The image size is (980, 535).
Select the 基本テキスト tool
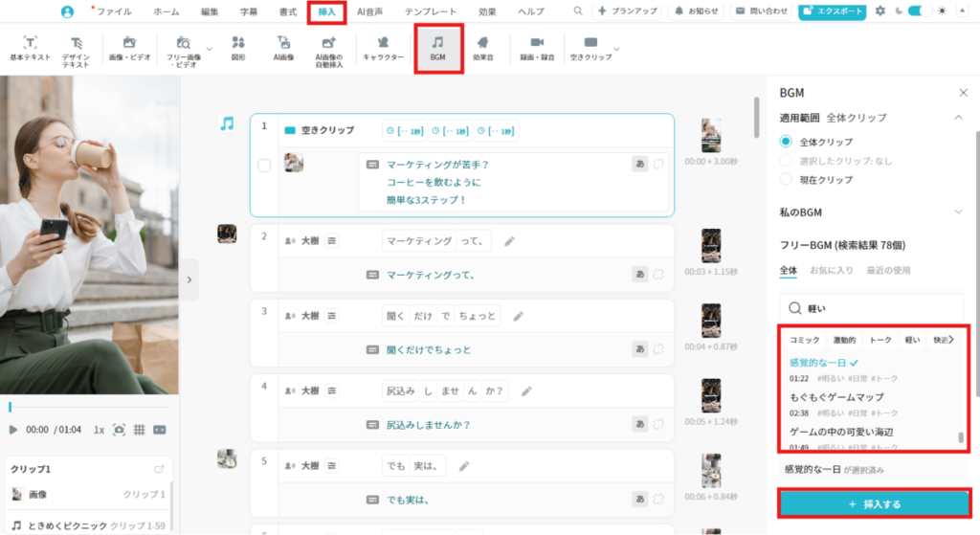[x=30, y=49]
